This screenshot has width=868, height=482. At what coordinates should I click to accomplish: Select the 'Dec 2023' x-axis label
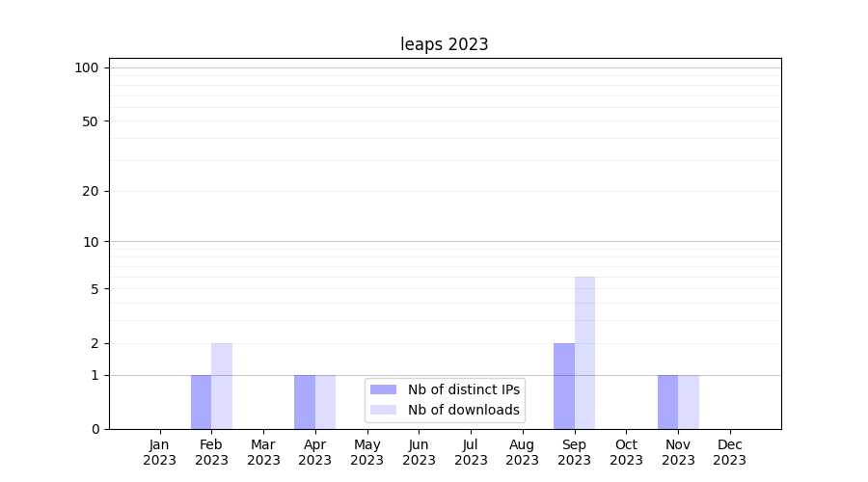pyautogui.click(x=729, y=452)
